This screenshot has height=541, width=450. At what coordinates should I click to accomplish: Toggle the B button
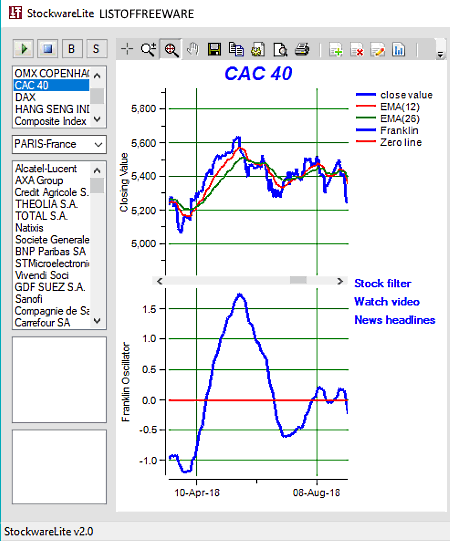[72, 49]
